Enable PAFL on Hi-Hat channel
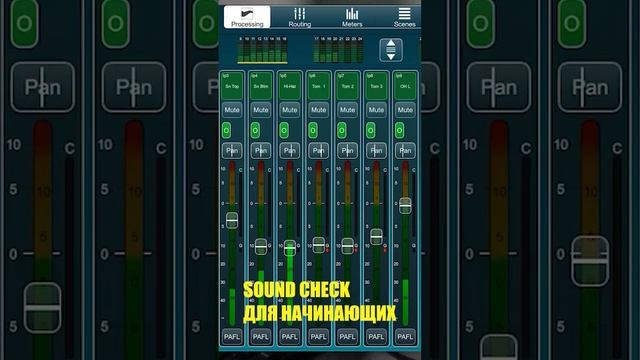 pos(290,337)
